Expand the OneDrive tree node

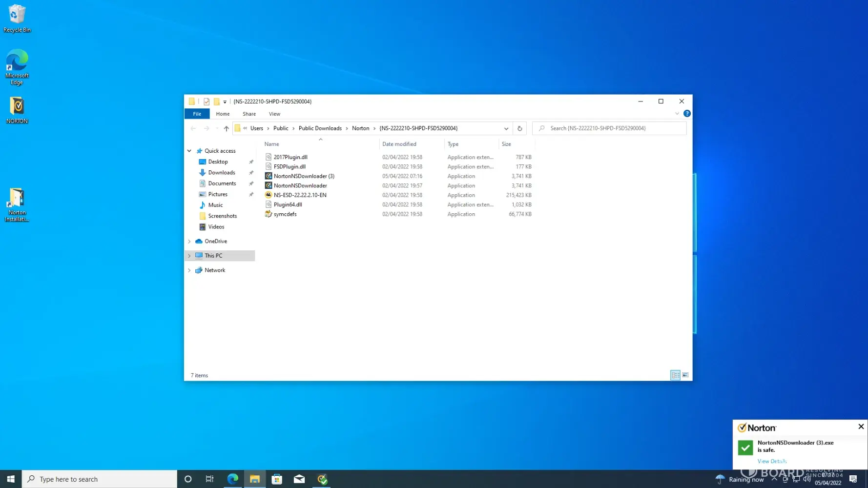click(x=189, y=242)
